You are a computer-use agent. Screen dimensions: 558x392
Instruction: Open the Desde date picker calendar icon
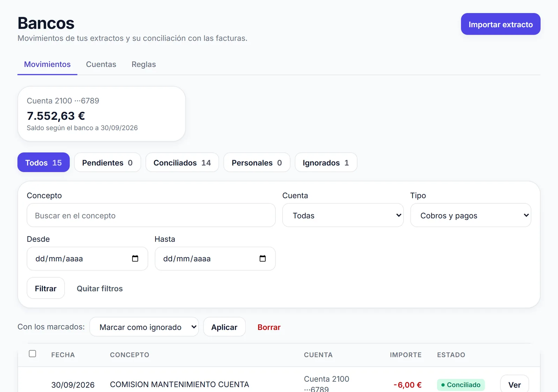pos(135,259)
